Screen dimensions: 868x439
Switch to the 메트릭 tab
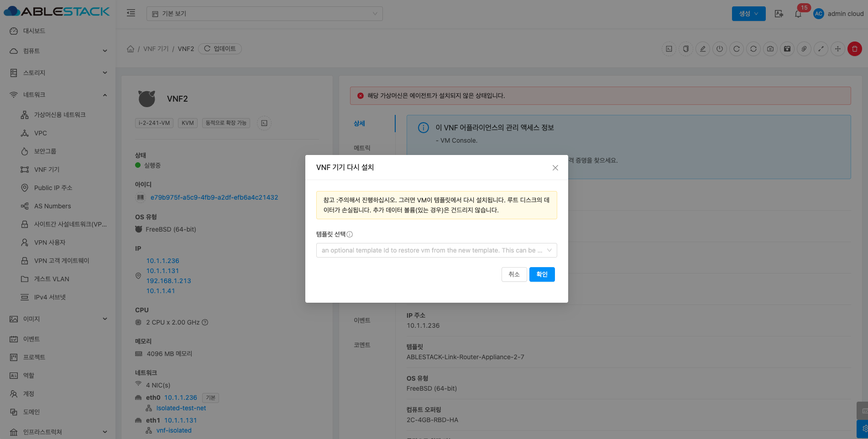tap(362, 148)
